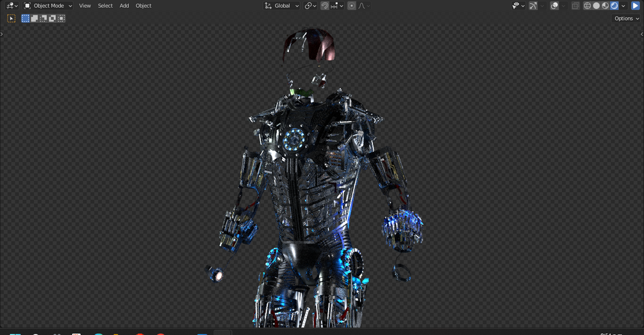Open the Object Mode dropdown
Image resolution: width=644 pixels, height=335 pixels.
(x=47, y=6)
